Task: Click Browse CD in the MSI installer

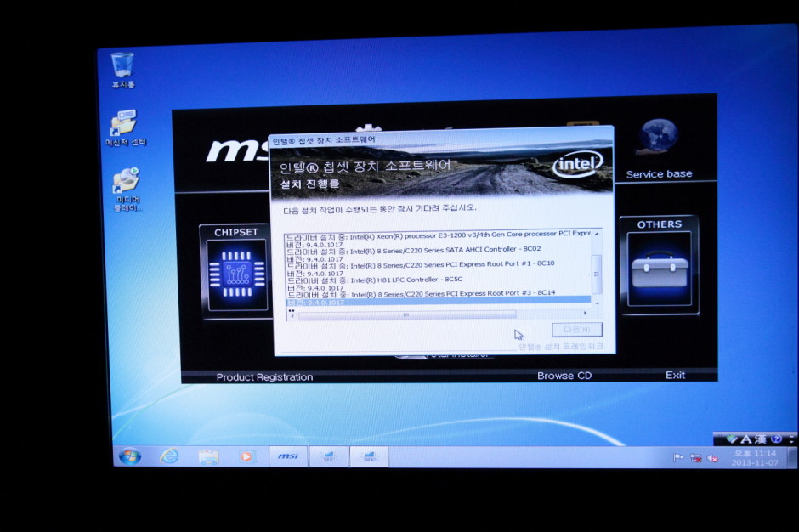Action: coord(564,376)
